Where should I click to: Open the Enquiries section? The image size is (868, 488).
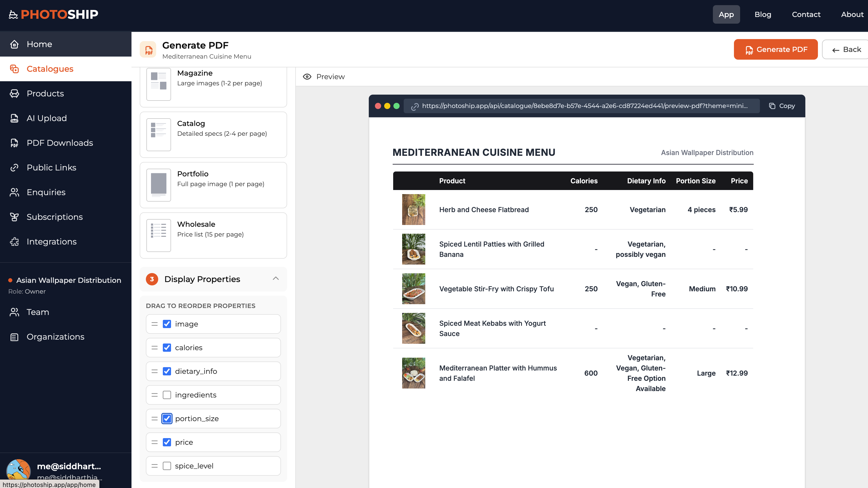[46, 192]
